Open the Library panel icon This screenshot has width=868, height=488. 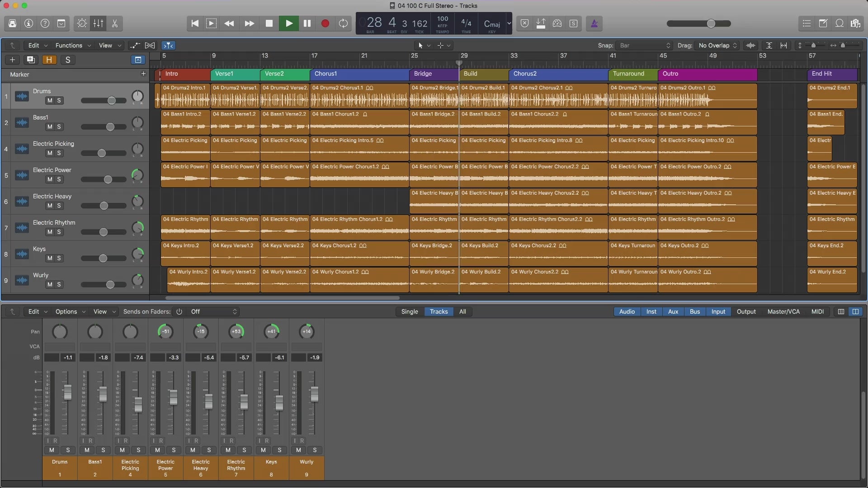click(x=12, y=23)
